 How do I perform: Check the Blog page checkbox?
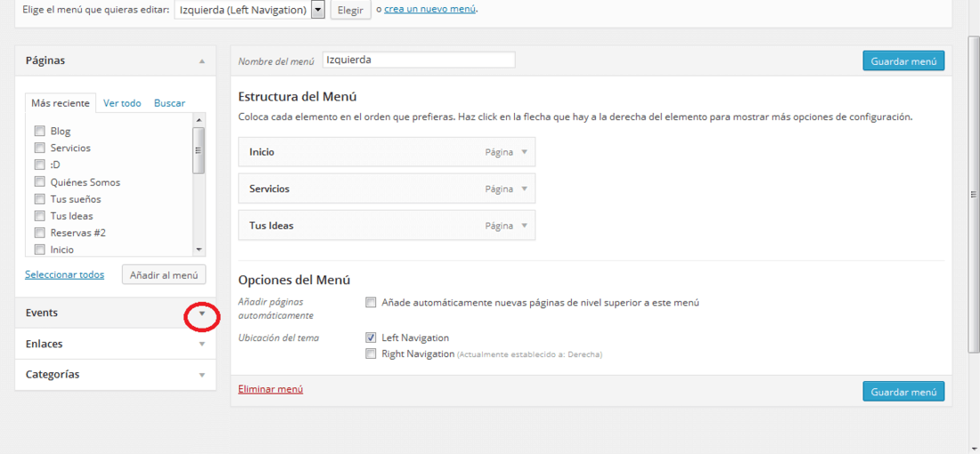coord(39,131)
